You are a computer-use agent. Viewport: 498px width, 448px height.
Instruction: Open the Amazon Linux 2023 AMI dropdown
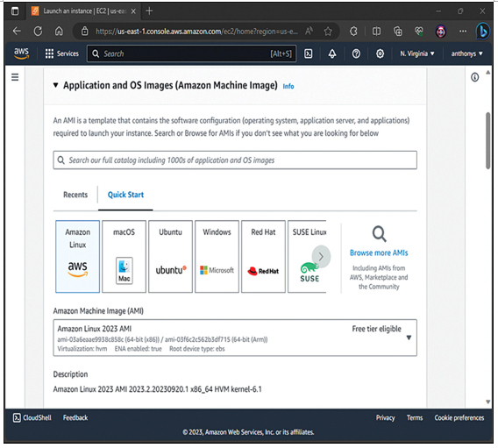(x=235, y=338)
